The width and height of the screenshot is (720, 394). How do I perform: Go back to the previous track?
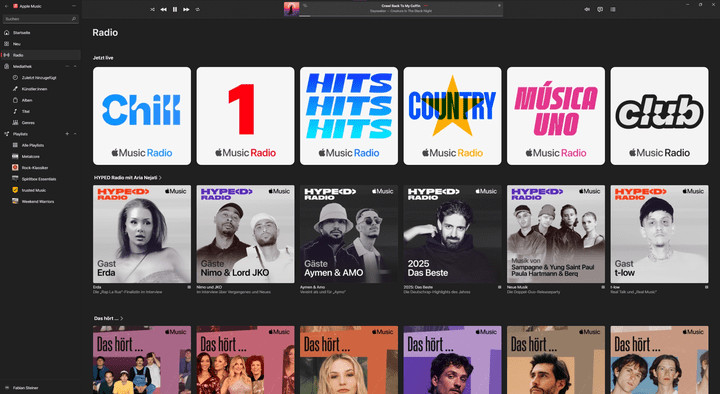click(163, 9)
